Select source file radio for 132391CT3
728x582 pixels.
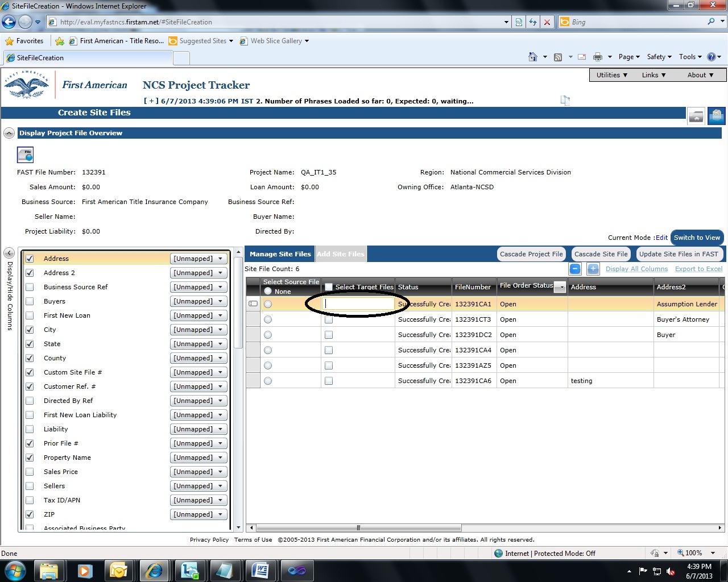coord(268,319)
